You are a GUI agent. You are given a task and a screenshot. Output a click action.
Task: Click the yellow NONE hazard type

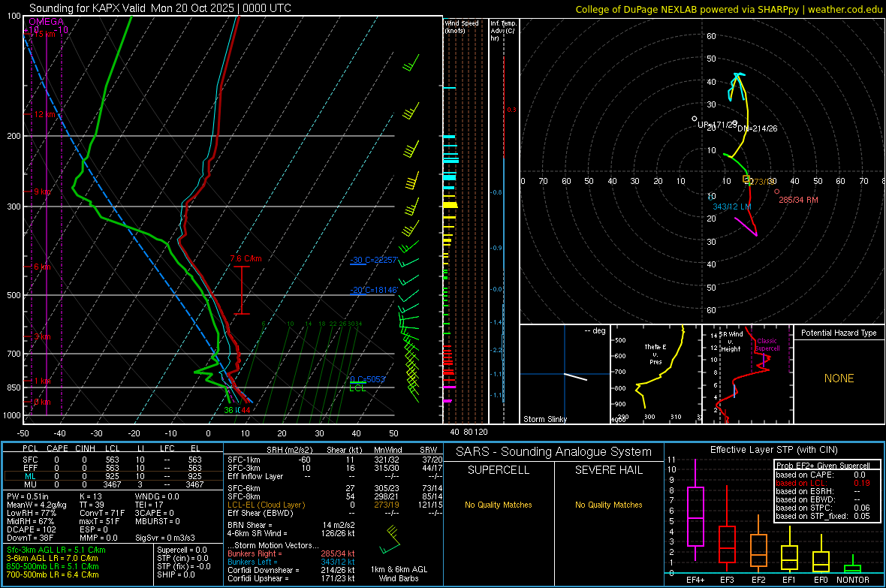[839, 378]
